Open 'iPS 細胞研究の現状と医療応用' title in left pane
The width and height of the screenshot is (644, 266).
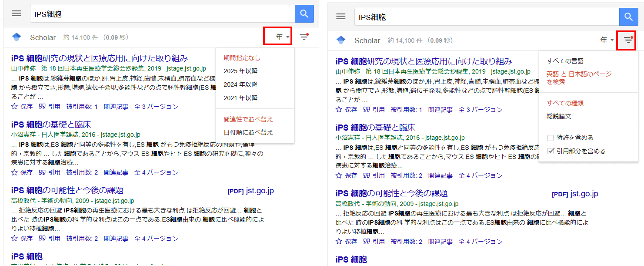point(100,59)
